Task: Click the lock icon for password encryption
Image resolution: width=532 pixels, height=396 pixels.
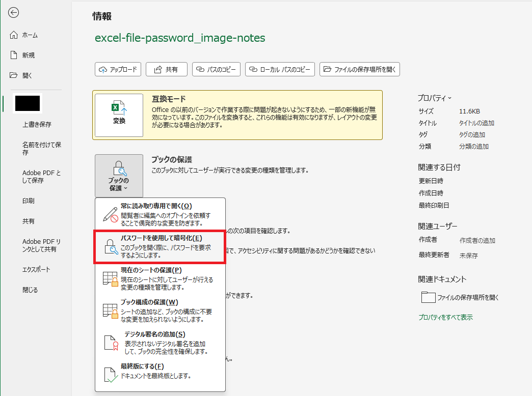Action: point(111,246)
